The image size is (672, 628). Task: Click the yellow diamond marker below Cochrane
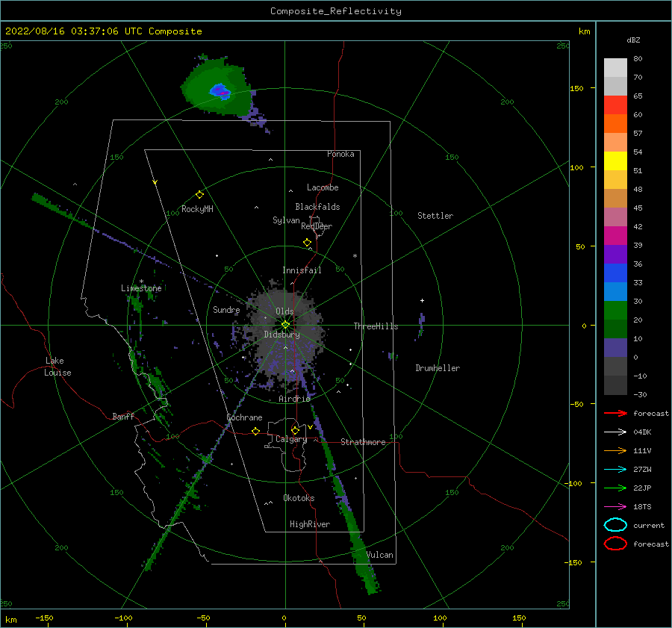[255, 432]
